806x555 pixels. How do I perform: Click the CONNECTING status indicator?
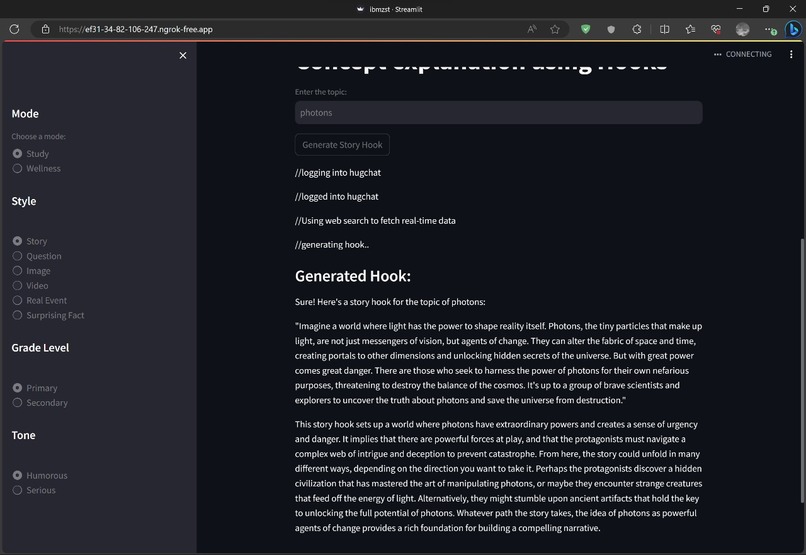click(x=743, y=54)
